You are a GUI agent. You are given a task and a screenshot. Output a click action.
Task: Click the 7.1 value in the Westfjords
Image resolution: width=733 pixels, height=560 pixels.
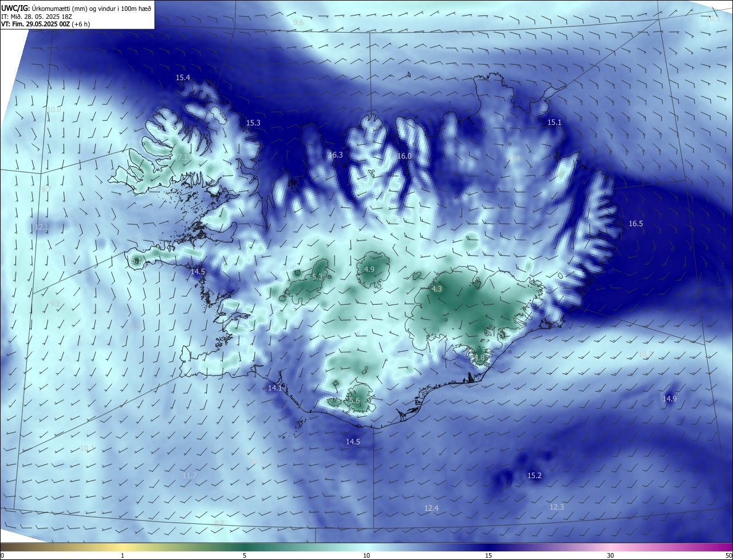(183, 156)
